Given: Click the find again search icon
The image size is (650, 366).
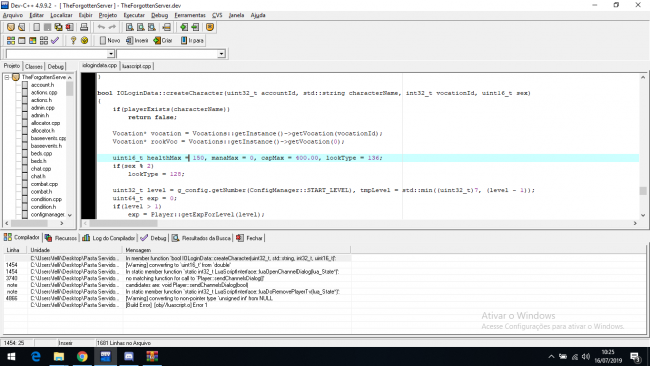Looking at the screenshot, I should [152, 27].
